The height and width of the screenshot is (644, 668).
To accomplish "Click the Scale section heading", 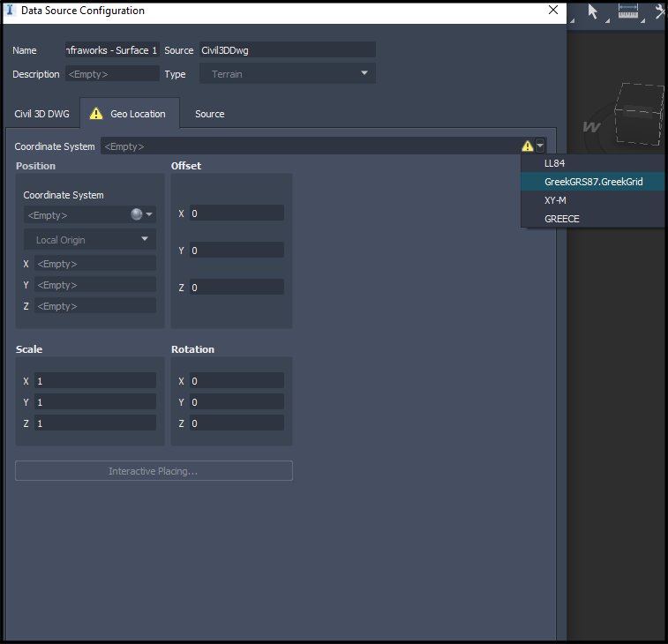I will pyautogui.click(x=29, y=349).
